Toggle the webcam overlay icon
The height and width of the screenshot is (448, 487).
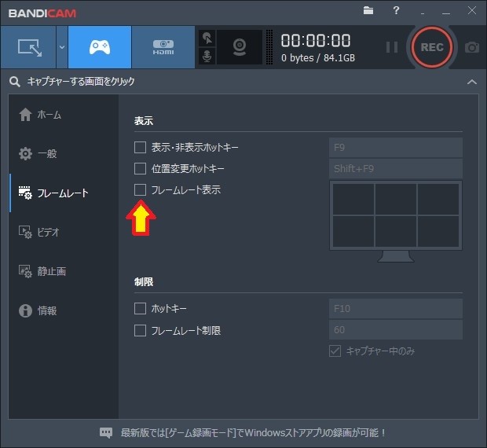[240, 47]
